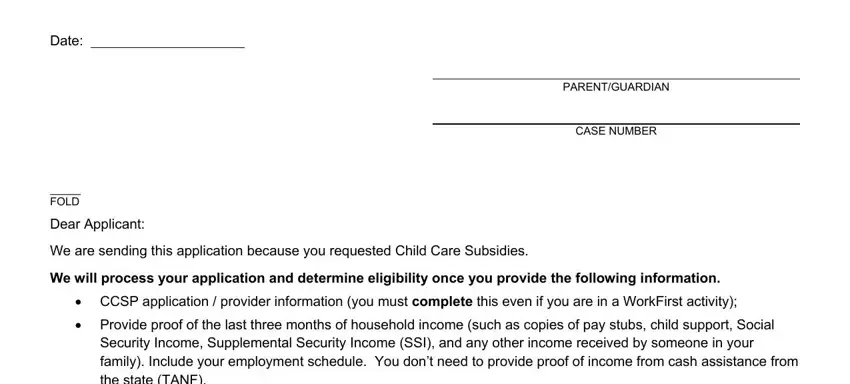
Task: Select the "Date:" label text
Action: [67, 41]
